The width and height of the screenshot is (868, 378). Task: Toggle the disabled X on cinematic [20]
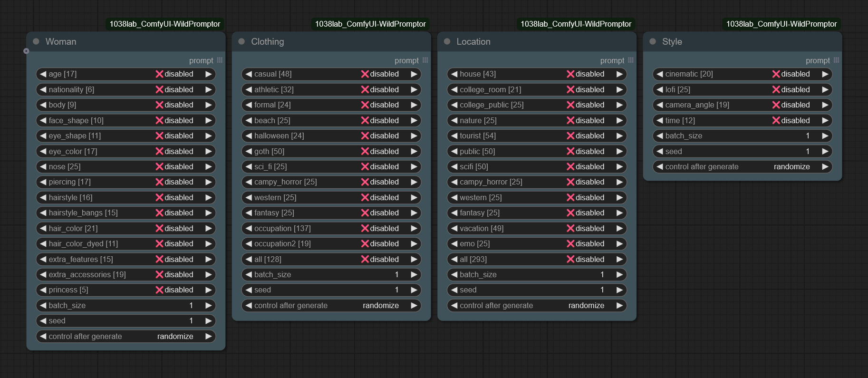coord(776,74)
